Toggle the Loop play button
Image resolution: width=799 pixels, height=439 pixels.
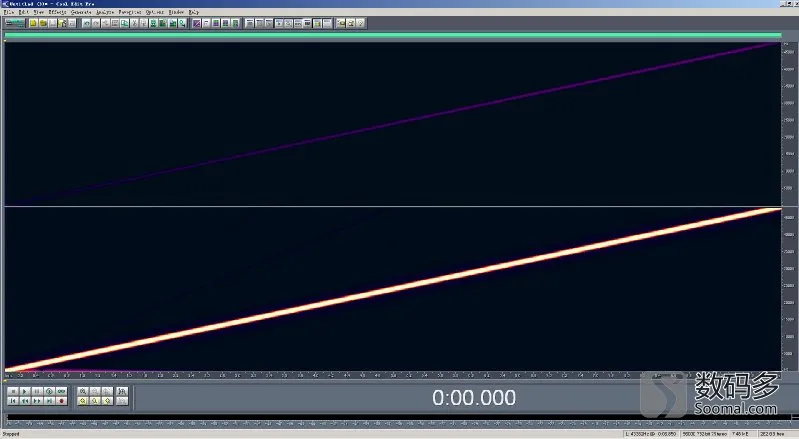(x=62, y=392)
